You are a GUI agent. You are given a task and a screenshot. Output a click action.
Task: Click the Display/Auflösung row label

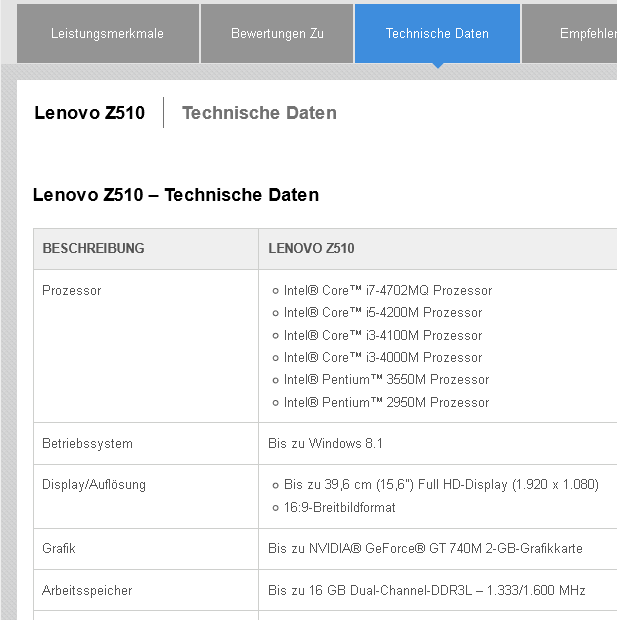[94, 485]
